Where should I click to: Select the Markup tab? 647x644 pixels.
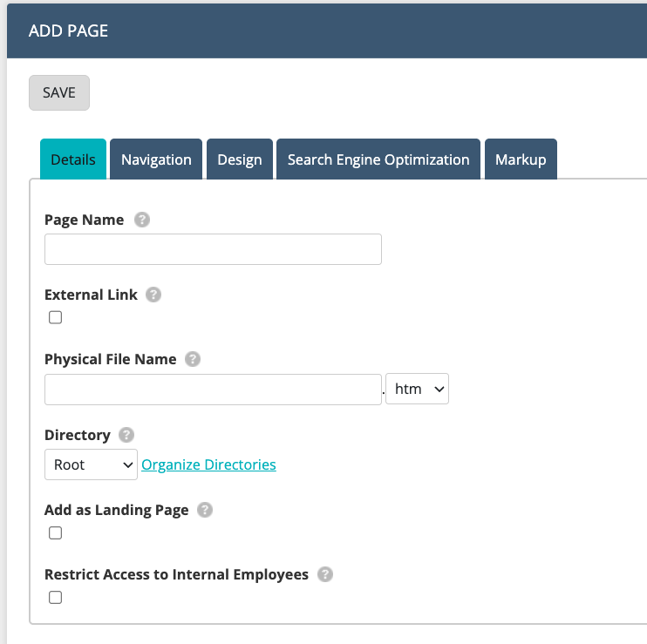pyautogui.click(x=521, y=159)
